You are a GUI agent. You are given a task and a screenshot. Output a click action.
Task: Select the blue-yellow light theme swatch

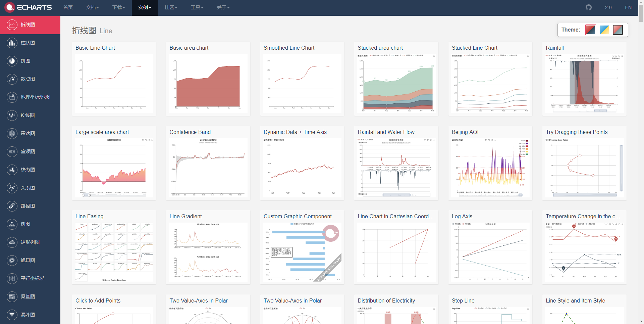tap(604, 30)
